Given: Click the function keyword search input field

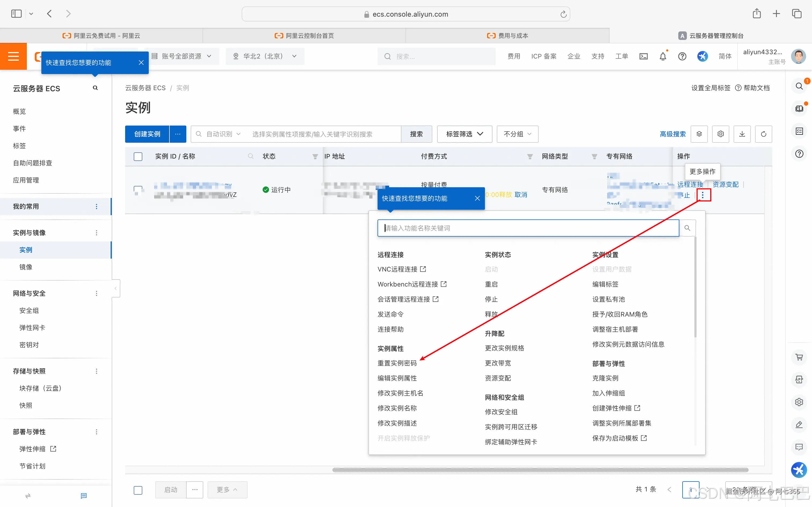Looking at the screenshot, I should coord(527,228).
